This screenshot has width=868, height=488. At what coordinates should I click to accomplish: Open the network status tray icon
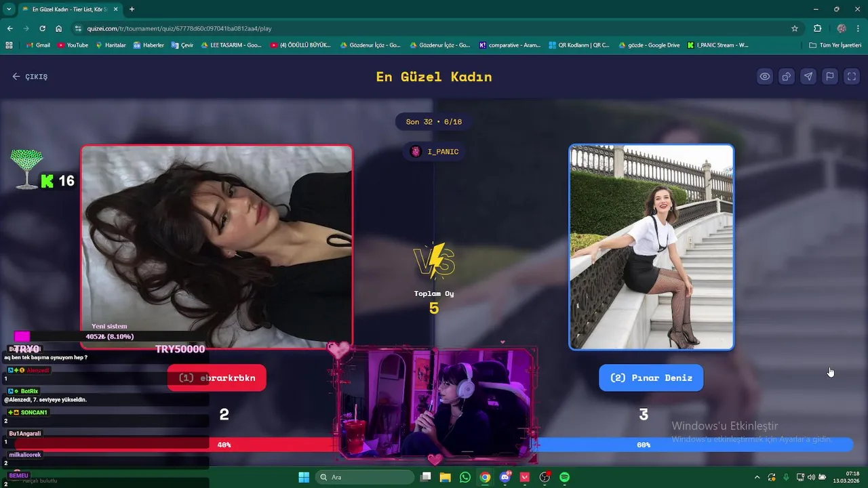tap(800, 477)
